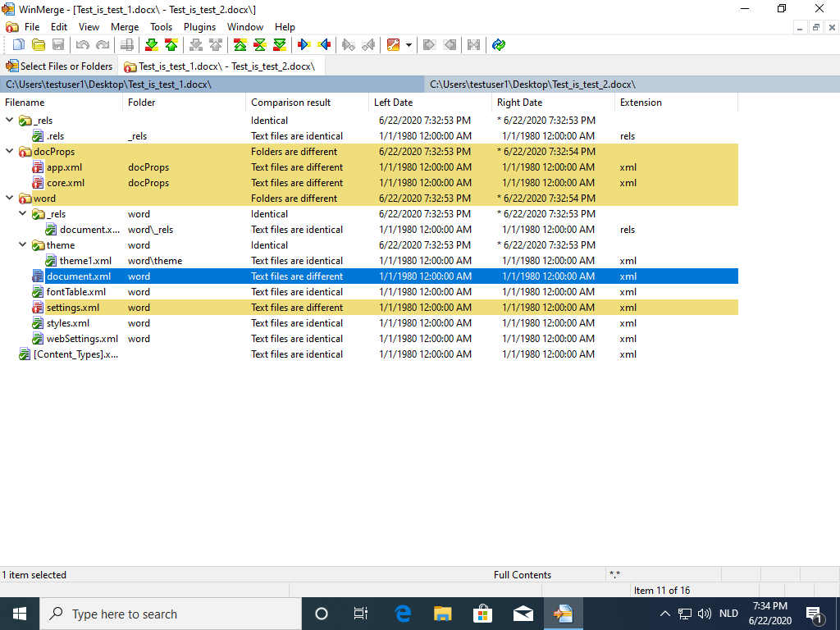This screenshot has width=840, height=630.
Task: Sort by the Extension column header
Action: 677,103
